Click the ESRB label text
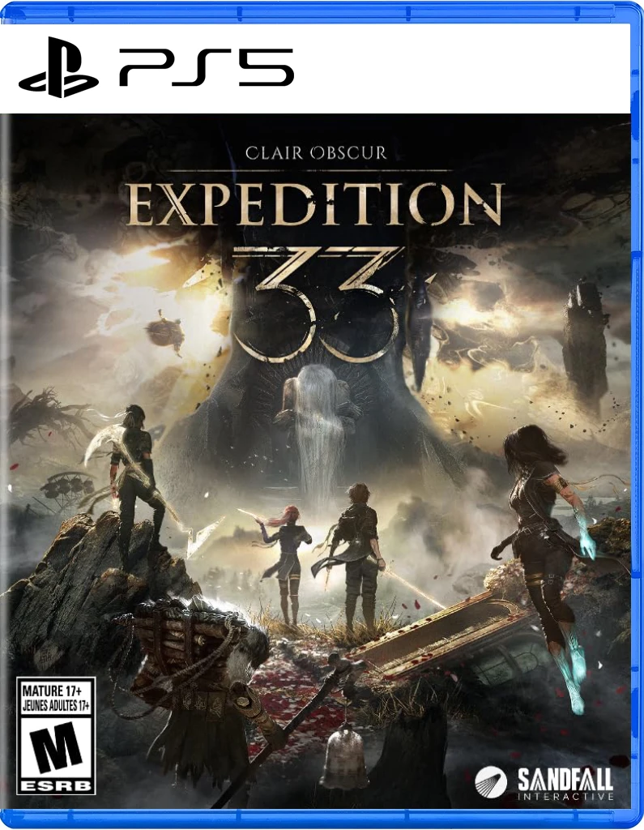Viewport: 644px width, 830px height. (x=56, y=785)
